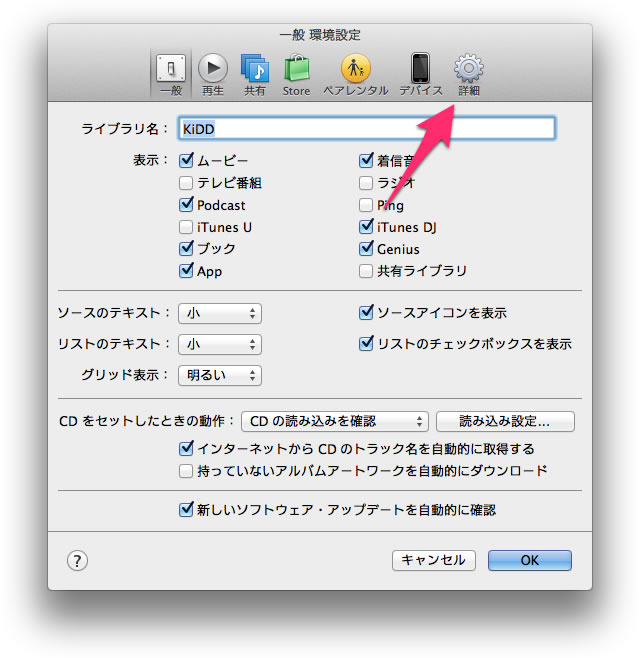
Task: Click the ライブラリ名 text field
Action: [x=367, y=128]
